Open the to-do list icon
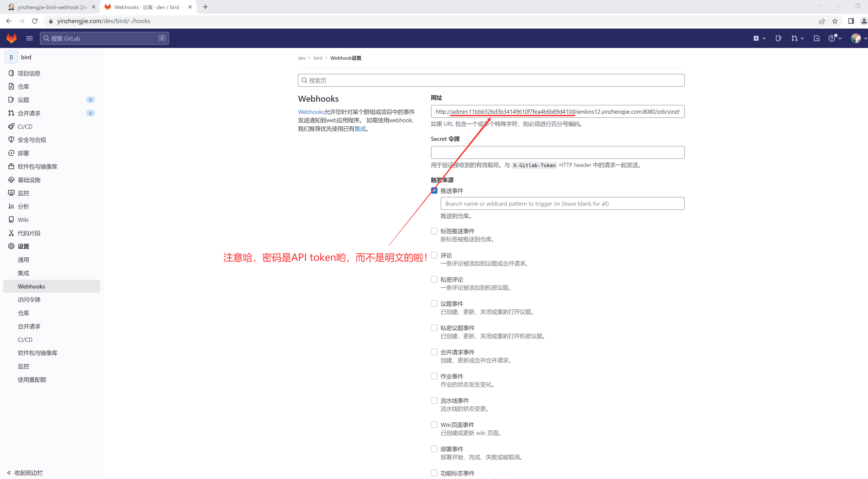Viewport: 868px width, 479px height. point(817,38)
